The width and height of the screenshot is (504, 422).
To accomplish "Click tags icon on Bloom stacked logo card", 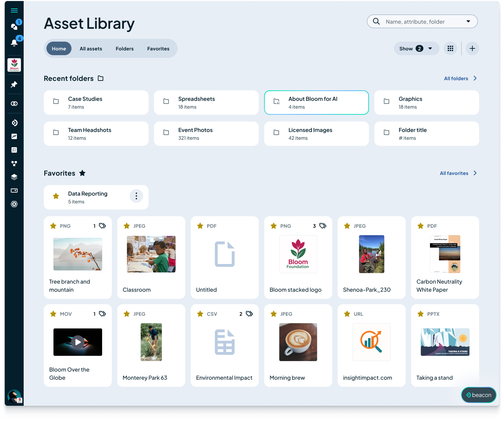I will tap(323, 226).
